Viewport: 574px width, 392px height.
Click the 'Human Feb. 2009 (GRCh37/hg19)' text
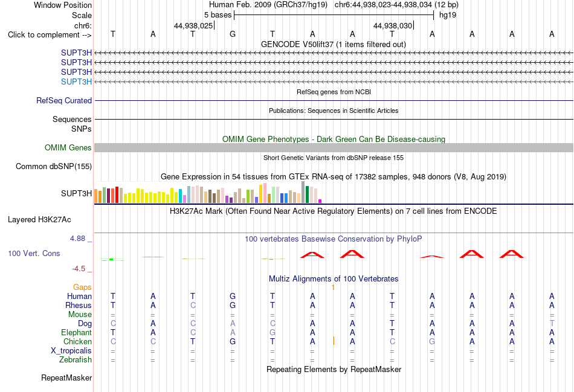268,5
